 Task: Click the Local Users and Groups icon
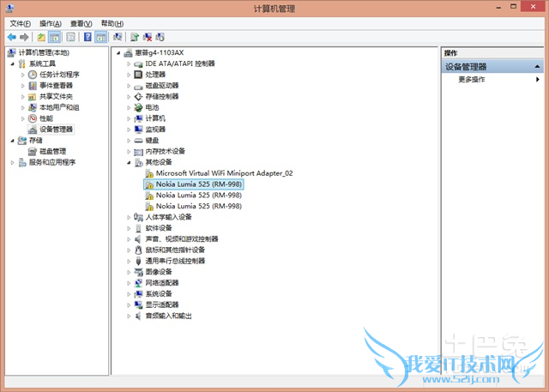33,107
